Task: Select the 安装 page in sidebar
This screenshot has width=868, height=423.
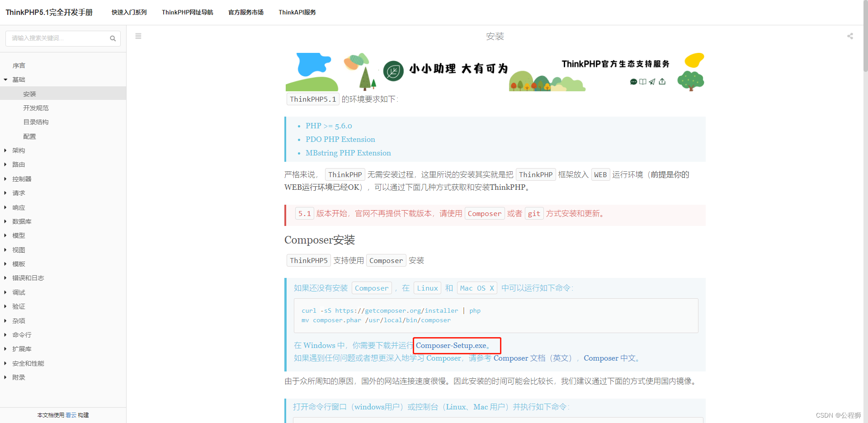Action: click(x=63, y=94)
